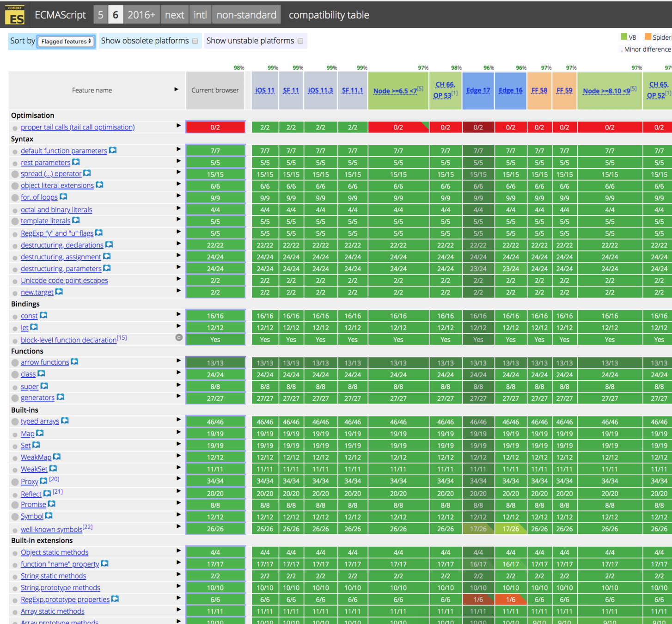Open MDN icon beside const
The width and height of the screenshot is (672, 624).
tap(43, 315)
